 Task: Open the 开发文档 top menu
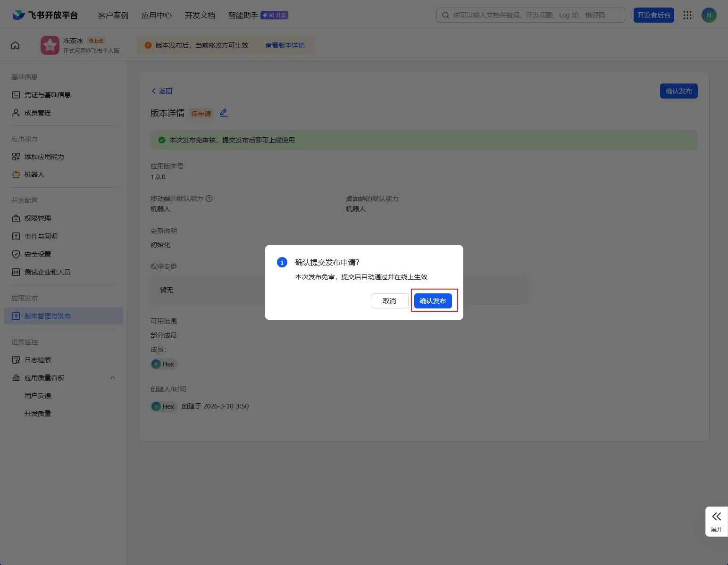pos(200,15)
